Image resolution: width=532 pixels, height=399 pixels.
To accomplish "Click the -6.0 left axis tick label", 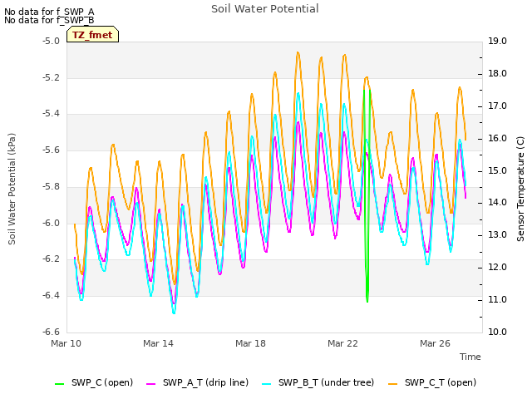I will [51, 223].
